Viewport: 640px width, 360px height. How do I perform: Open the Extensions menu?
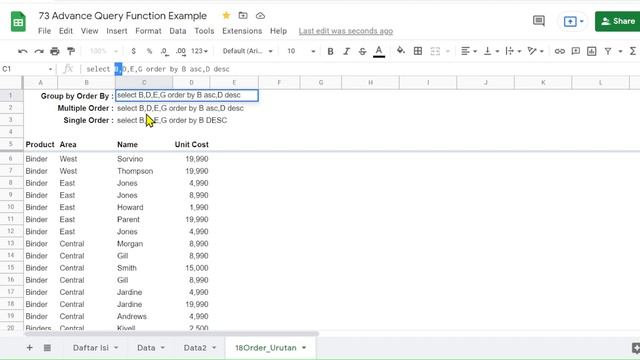pyautogui.click(x=242, y=31)
